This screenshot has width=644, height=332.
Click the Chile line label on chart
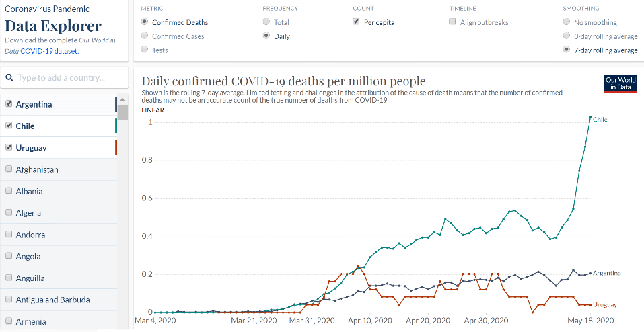600,120
